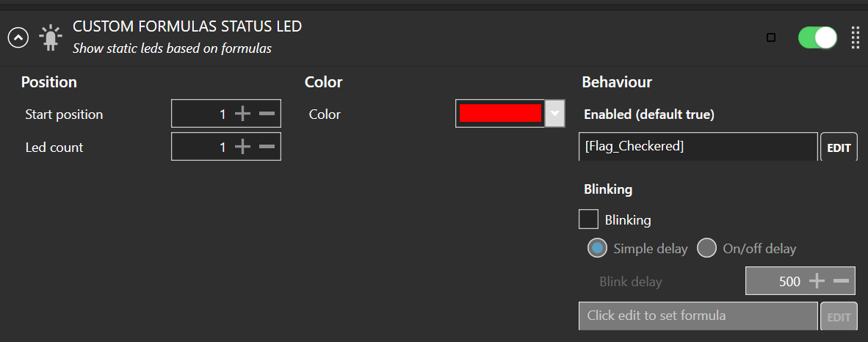Increase Blink delay with plus icon
Viewport: 868px width, 342px height.
[817, 281]
